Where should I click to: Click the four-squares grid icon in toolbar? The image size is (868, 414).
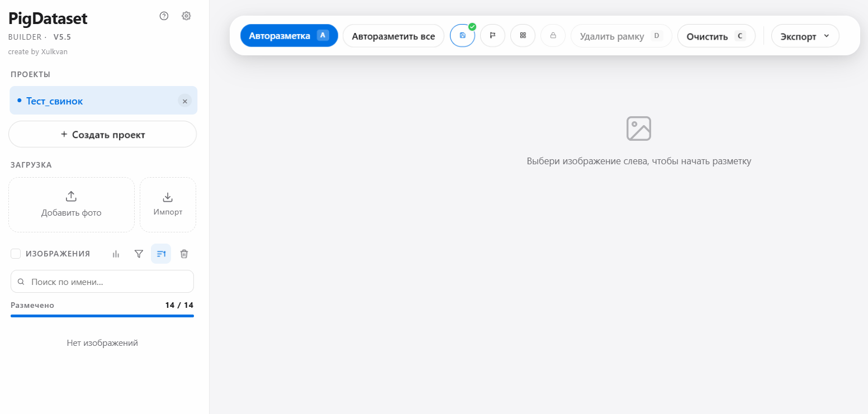click(523, 35)
